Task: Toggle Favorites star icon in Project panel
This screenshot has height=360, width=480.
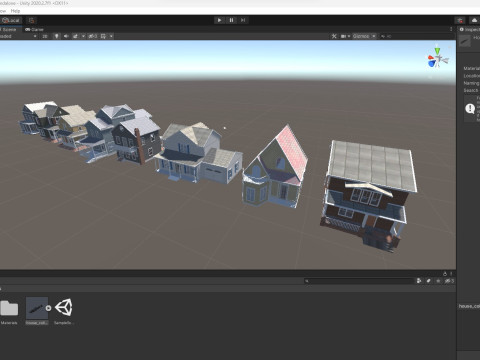Action: pyautogui.click(x=438, y=281)
